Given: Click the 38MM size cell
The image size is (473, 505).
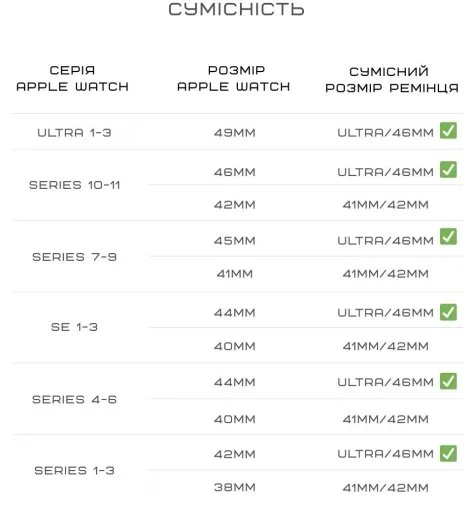Looking at the screenshot, I should [x=235, y=487].
